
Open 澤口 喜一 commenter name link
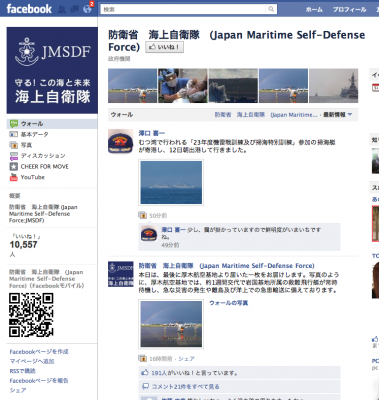[x=173, y=230]
